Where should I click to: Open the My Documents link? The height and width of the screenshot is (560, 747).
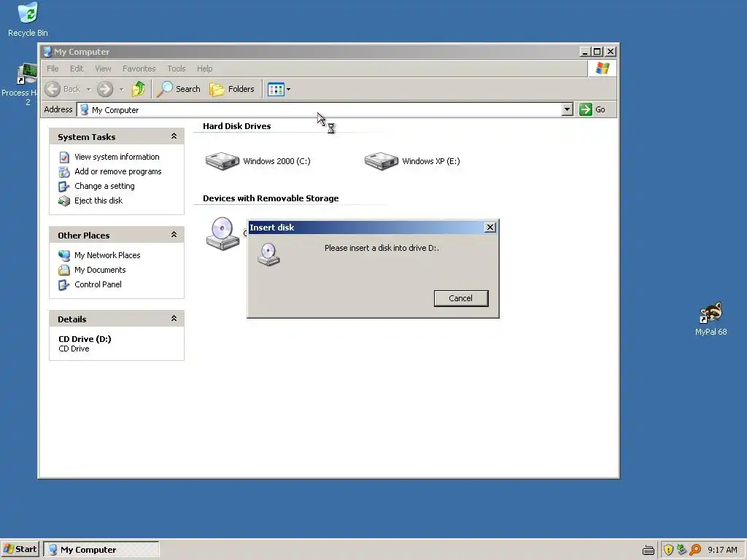coord(100,270)
